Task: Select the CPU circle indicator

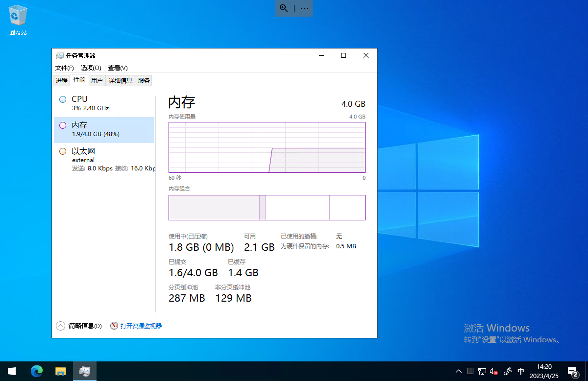Action: [x=62, y=99]
